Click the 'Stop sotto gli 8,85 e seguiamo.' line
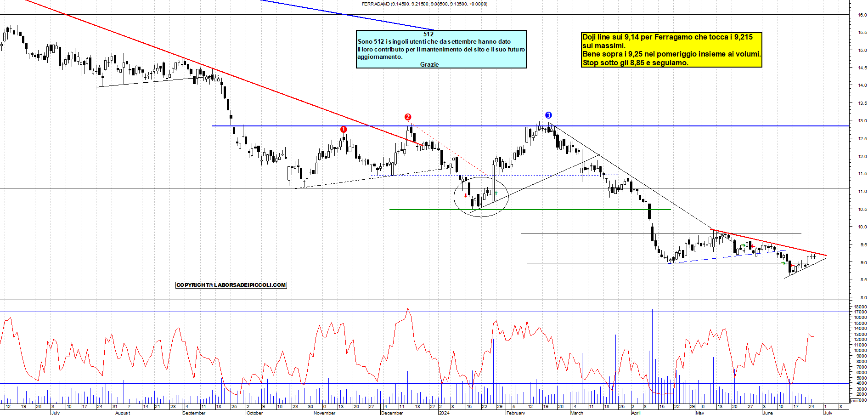This screenshot has width=868, height=415. pos(635,63)
